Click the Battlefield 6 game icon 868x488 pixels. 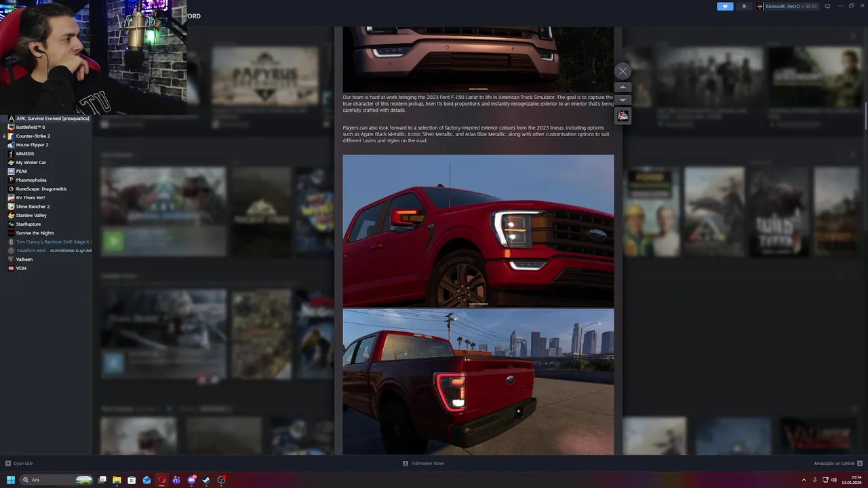pyautogui.click(x=11, y=127)
